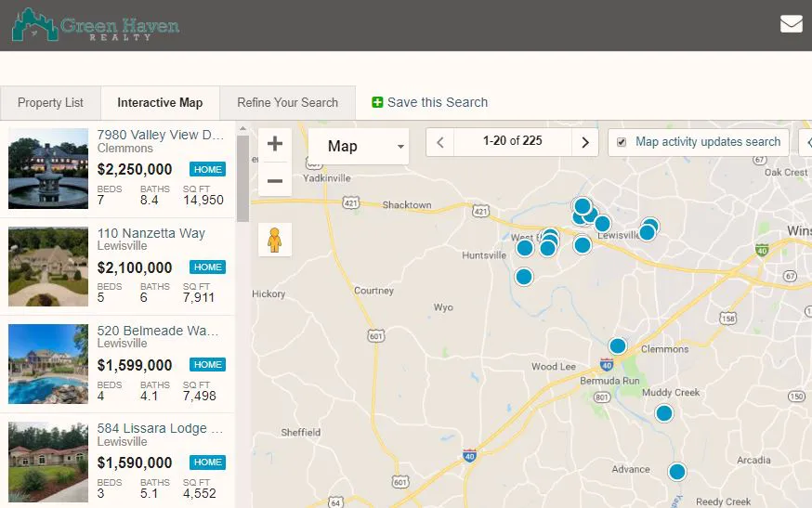Select map marker near Clemmons
Image resolution: width=812 pixels, height=508 pixels.
pyautogui.click(x=617, y=345)
